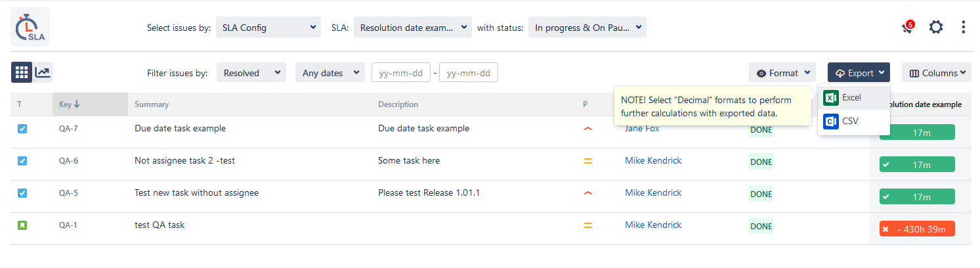The height and width of the screenshot is (268, 980).
Task: Toggle the QA-6 task checkbox icon
Action: pos(22,161)
